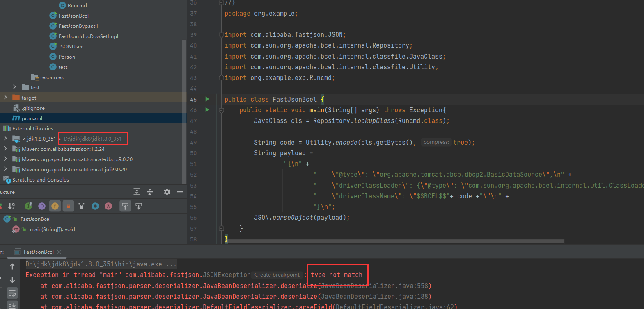Run FastJsonBcel class from gutter line 45
Image resolution: width=644 pixels, height=309 pixels.
coord(207,99)
